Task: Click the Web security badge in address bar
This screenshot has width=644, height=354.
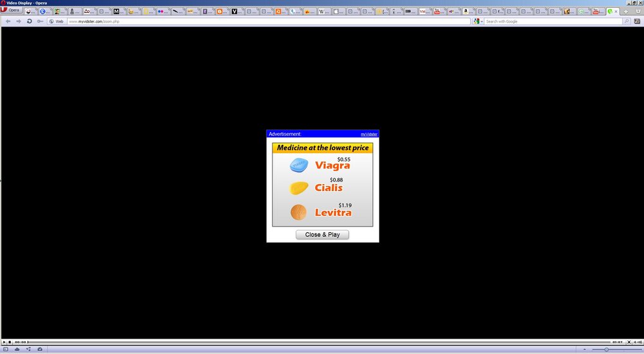Action: point(56,21)
